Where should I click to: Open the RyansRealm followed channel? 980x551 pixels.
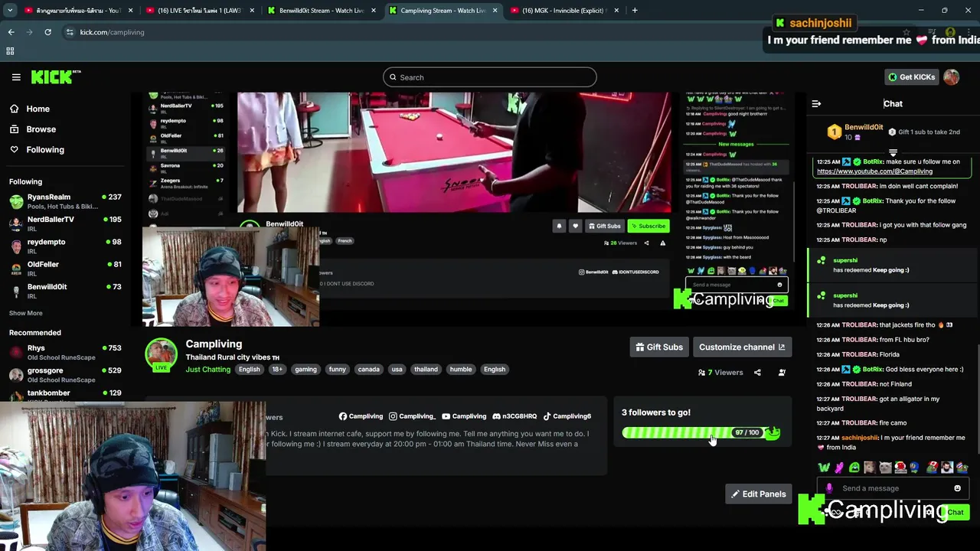(65, 201)
